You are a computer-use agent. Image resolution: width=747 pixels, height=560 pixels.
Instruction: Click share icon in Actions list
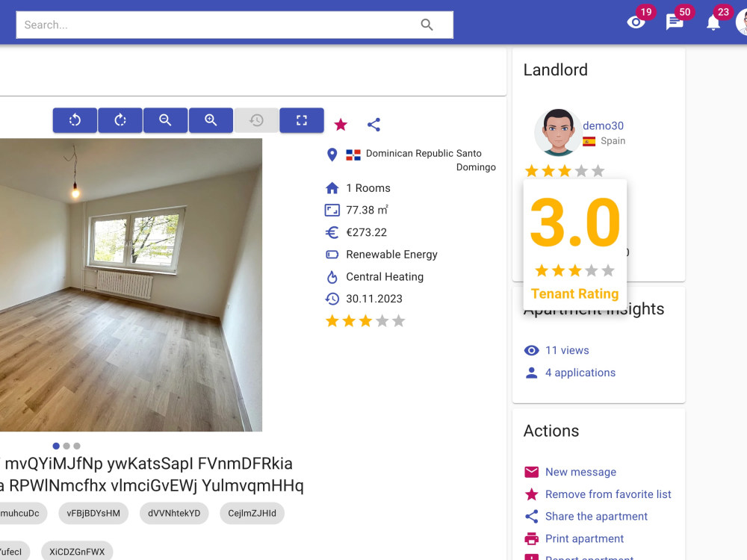[x=532, y=516]
